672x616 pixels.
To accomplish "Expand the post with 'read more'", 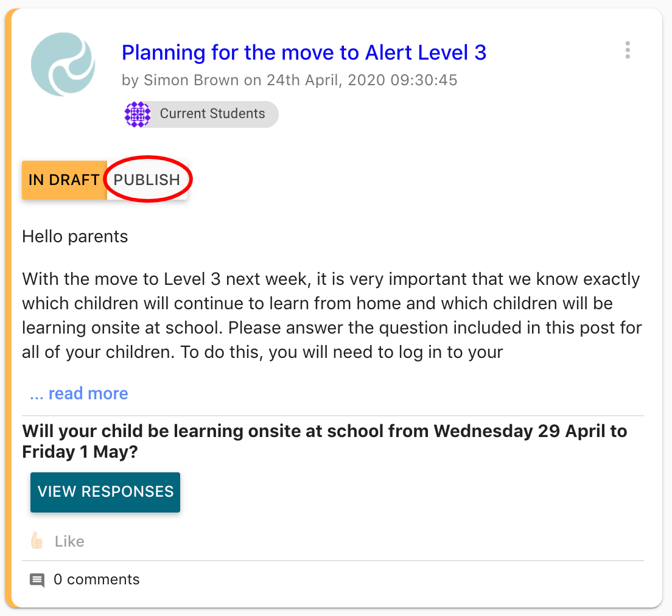I will (x=79, y=394).
